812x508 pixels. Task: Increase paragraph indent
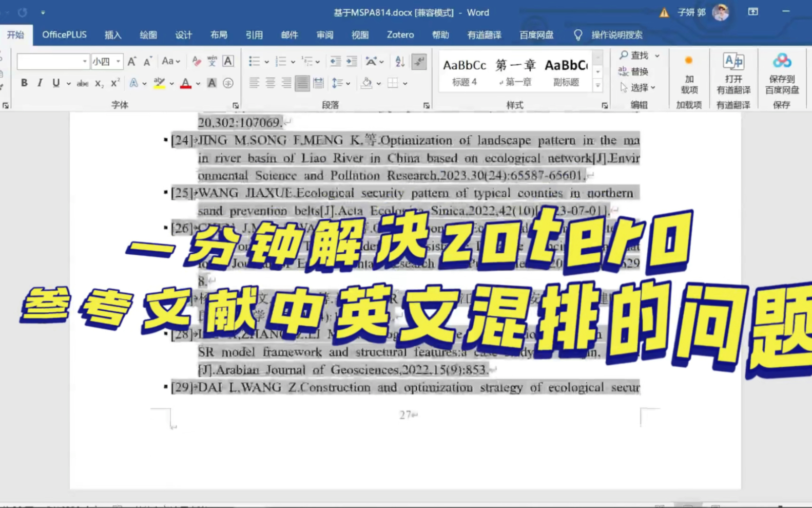[352, 62]
